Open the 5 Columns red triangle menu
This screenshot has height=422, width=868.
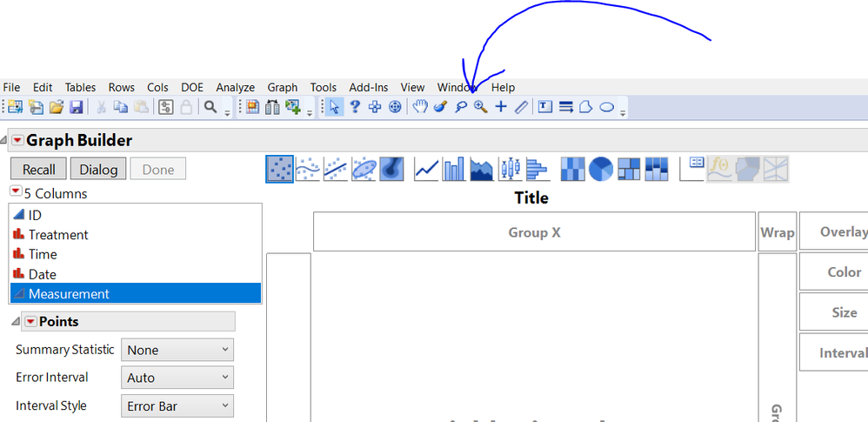tap(16, 191)
